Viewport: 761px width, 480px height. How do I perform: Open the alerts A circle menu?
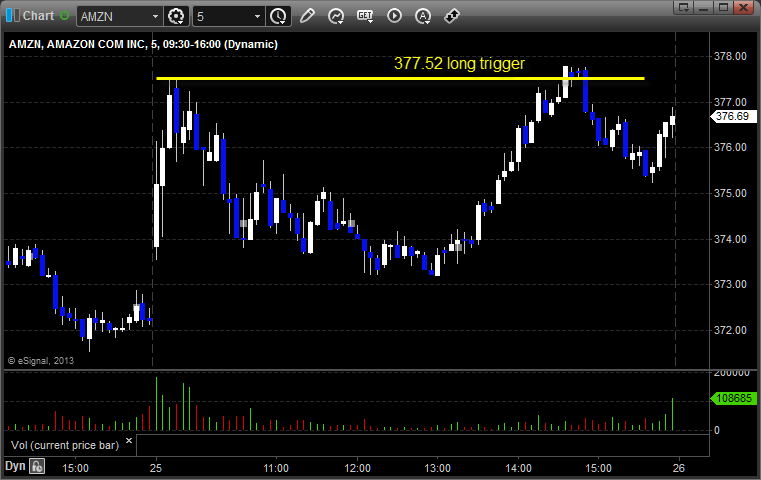[423, 16]
